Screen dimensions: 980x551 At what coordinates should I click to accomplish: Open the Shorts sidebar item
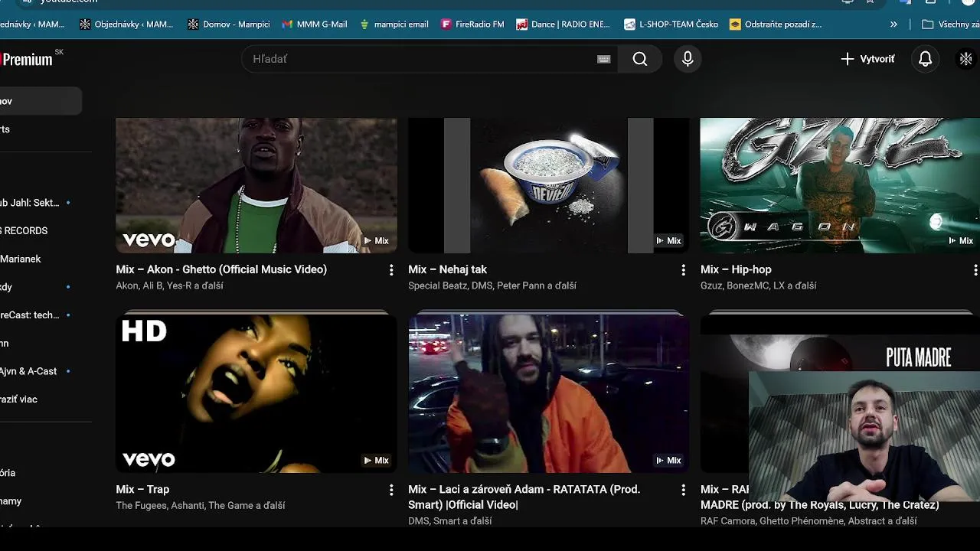click(5, 129)
